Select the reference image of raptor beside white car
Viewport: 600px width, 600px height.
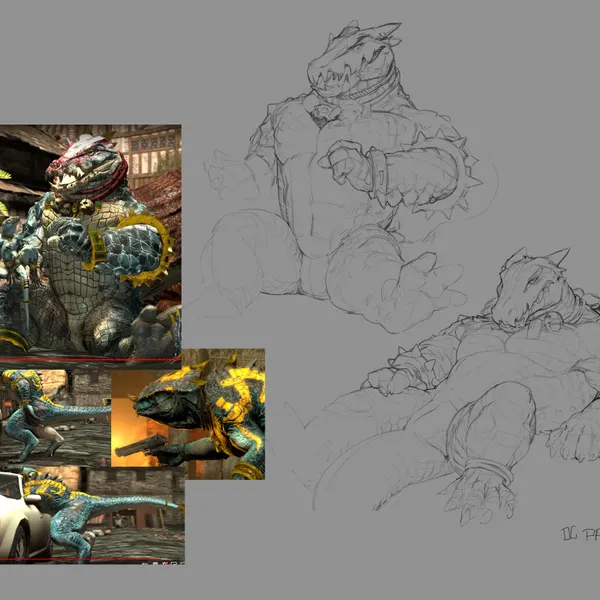[92, 513]
